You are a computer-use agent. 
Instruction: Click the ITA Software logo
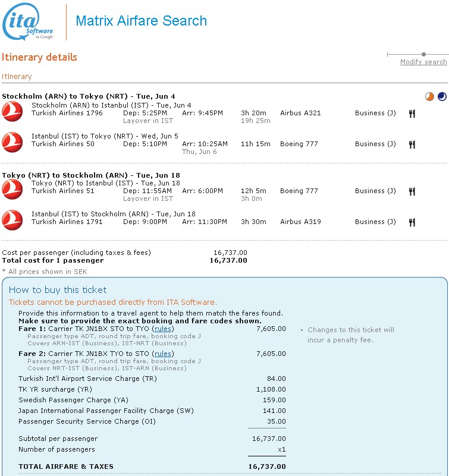point(29,22)
